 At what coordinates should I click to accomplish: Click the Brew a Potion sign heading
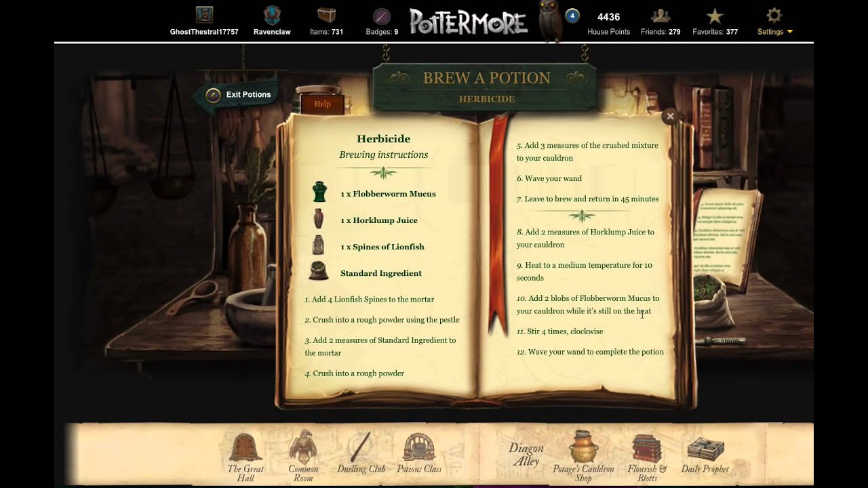click(487, 78)
